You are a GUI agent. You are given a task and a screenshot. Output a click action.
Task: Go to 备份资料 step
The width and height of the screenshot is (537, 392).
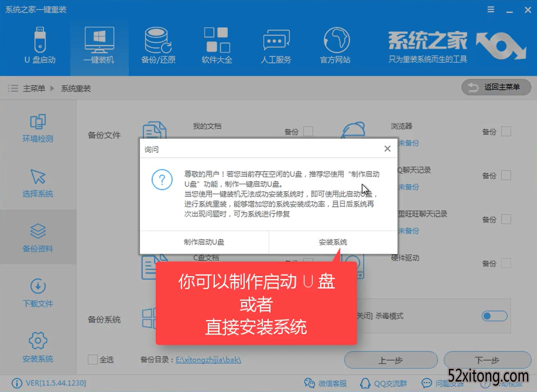(x=37, y=238)
